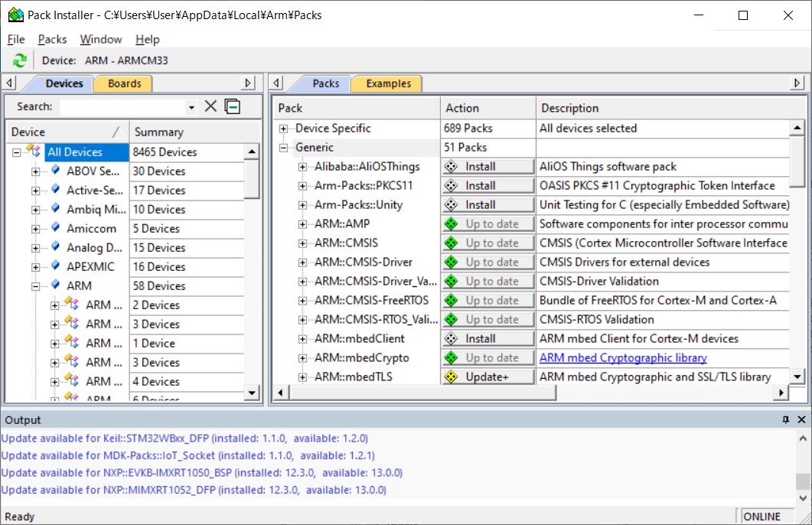Click the Analog D... vendor diamond icon
The image size is (812, 525).
(55, 247)
